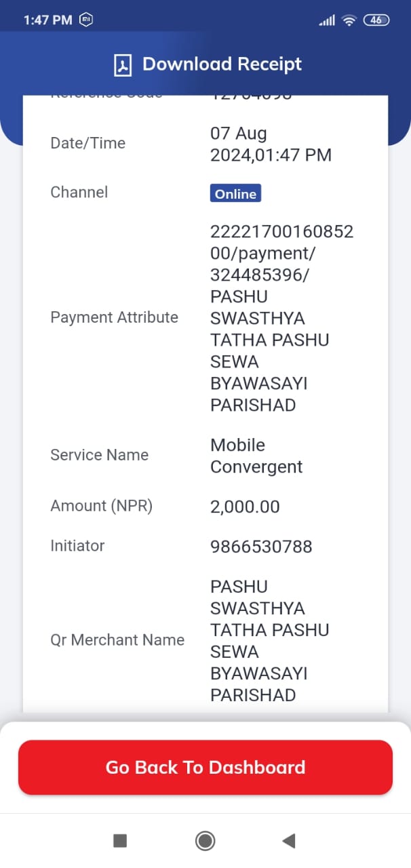Screen dimensions: 411x868
Task: Tap the payment attribute reference text
Action: (x=282, y=318)
